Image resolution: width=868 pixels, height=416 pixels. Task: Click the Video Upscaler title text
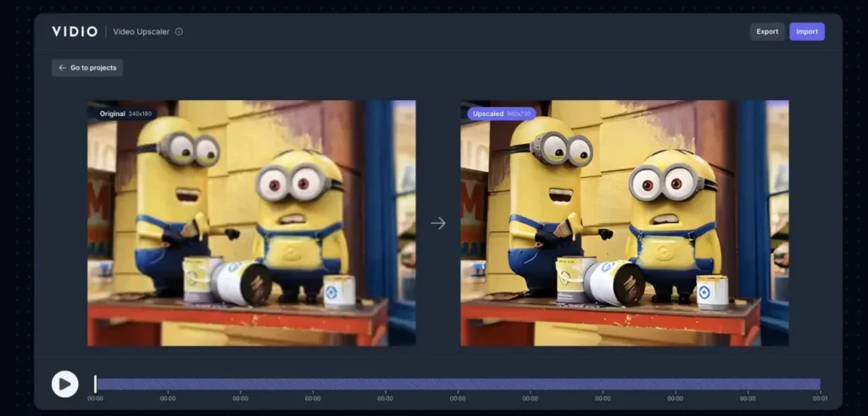(142, 31)
